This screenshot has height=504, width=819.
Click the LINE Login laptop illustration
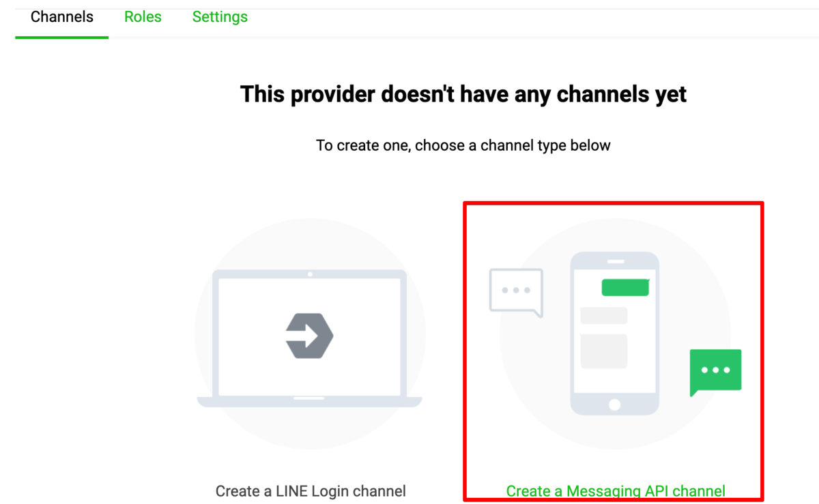310,334
